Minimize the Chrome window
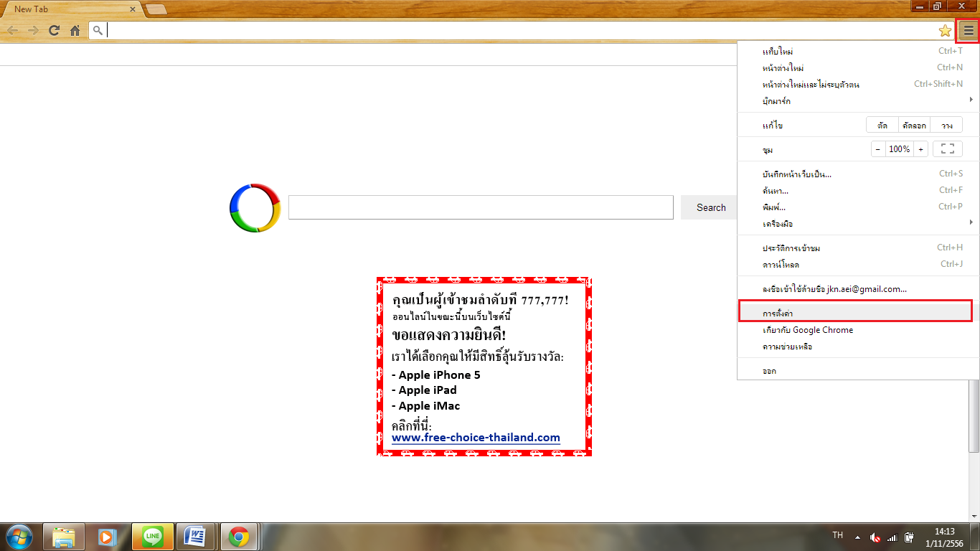The height and width of the screenshot is (551, 980). tap(920, 6)
